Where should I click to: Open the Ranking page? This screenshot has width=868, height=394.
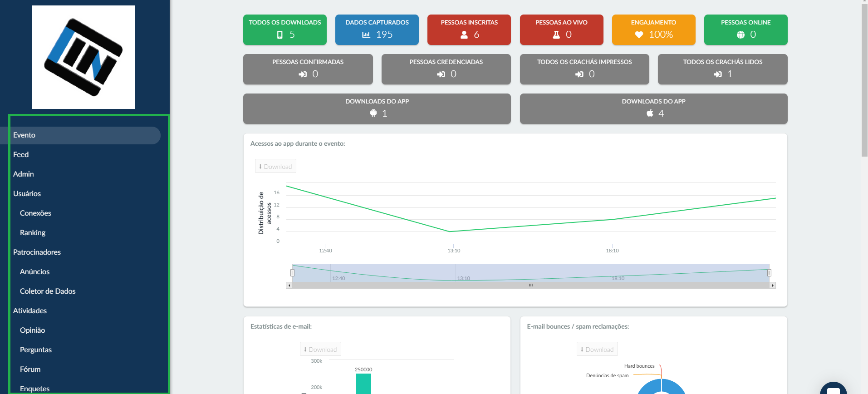pyautogui.click(x=33, y=233)
